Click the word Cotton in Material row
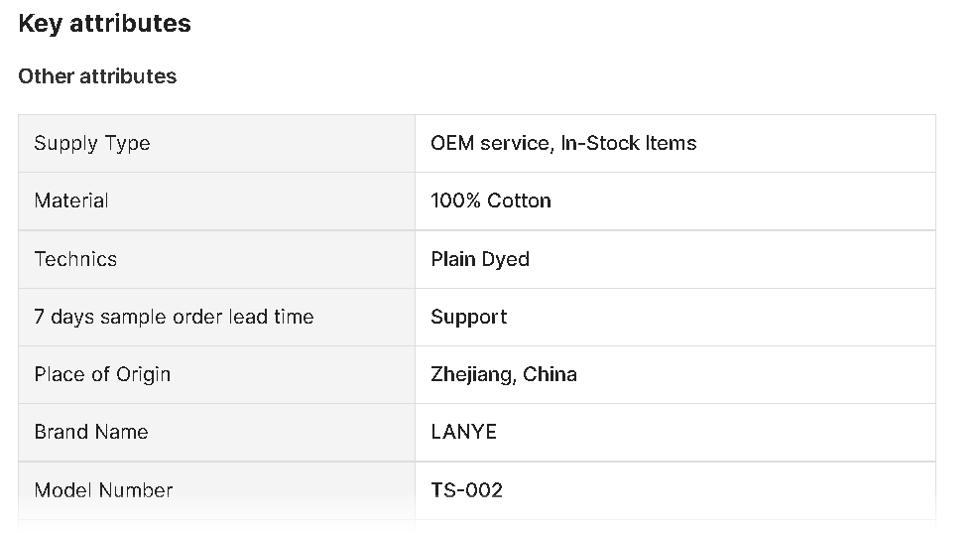The height and width of the screenshot is (533, 980). coord(519,200)
